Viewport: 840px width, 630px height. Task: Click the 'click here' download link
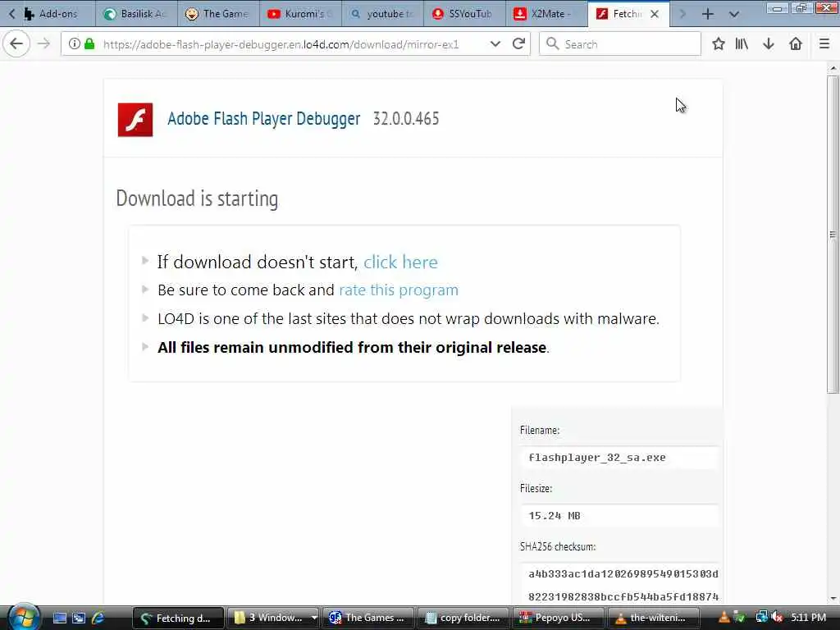[x=400, y=262]
